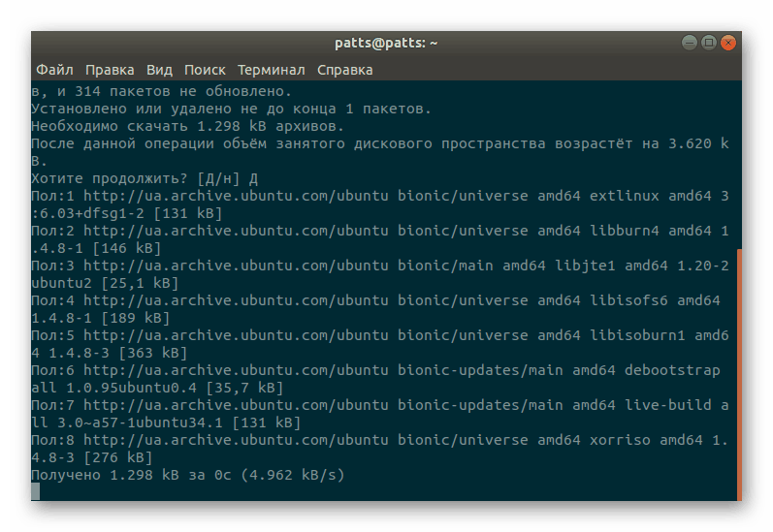Screen dimensions: 773x532
Task: Open the Вид menu
Action: point(159,70)
